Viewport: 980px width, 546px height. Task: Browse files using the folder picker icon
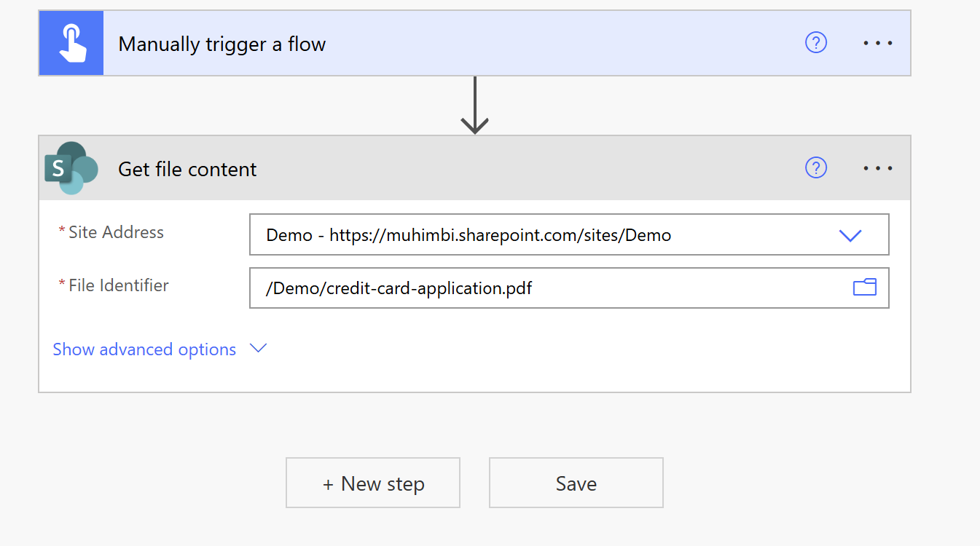[864, 288]
